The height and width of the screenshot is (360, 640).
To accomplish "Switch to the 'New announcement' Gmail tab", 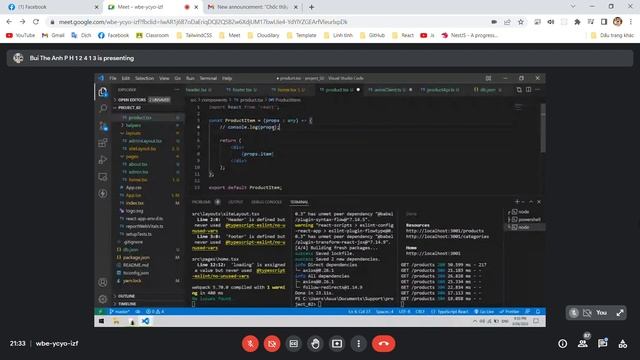I will (x=253, y=7).
